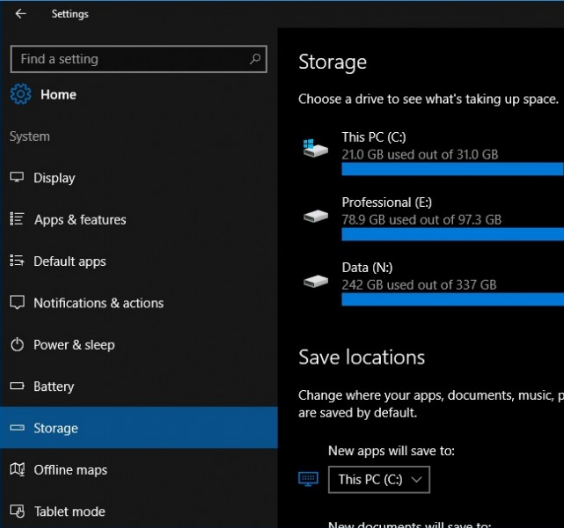
Task: Click the Find a setting search box
Action: click(x=139, y=59)
